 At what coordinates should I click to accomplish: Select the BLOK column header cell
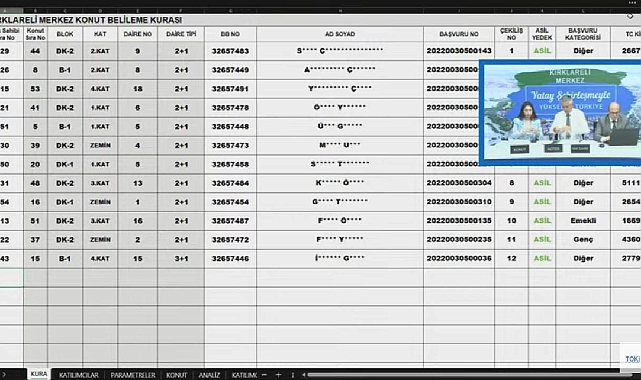coord(65,34)
